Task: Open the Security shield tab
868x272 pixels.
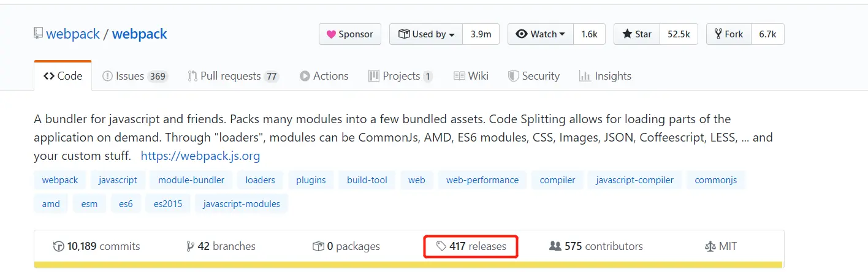Action: tap(534, 76)
